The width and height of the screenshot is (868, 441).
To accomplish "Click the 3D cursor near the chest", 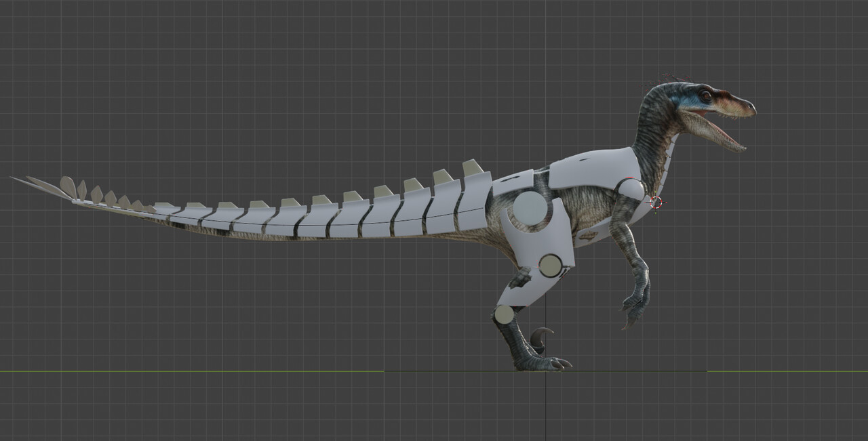I will tap(656, 202).
